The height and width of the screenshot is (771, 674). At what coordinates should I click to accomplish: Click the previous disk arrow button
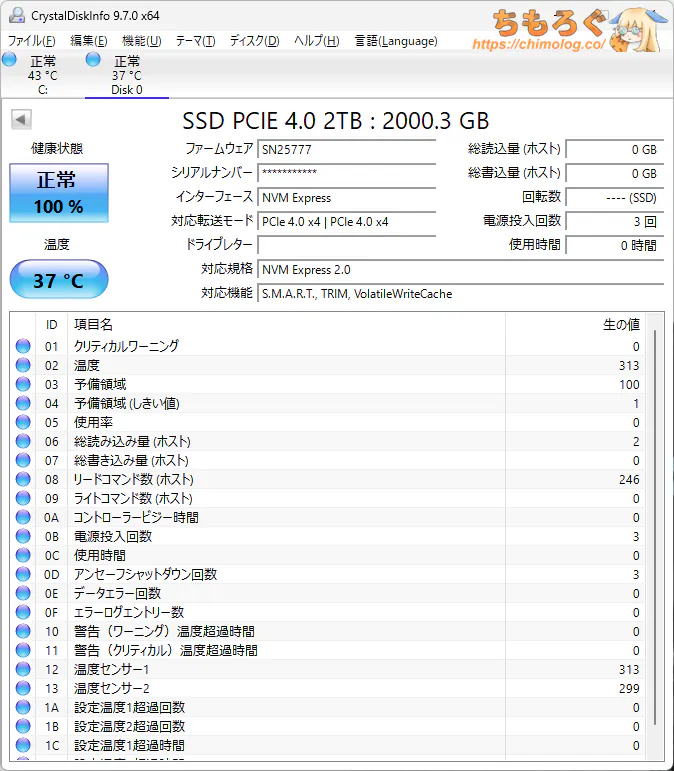tap(21, 119)
